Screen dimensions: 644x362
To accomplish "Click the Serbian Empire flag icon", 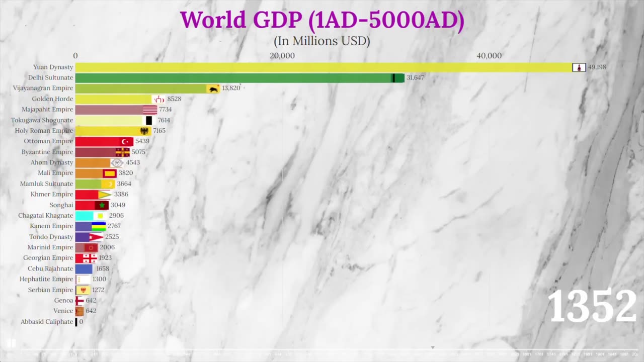I will pyautogui.click(x=83, y=290).
